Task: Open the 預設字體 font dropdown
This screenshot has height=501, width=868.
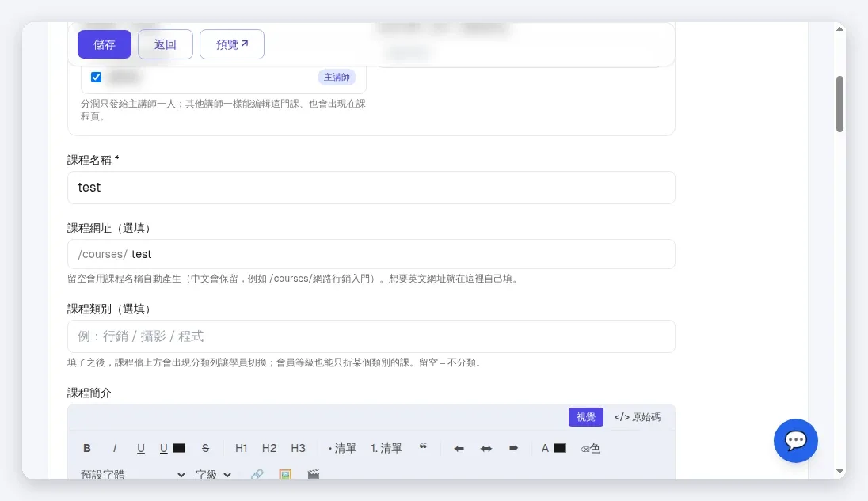Action: [x=133, y=474]
